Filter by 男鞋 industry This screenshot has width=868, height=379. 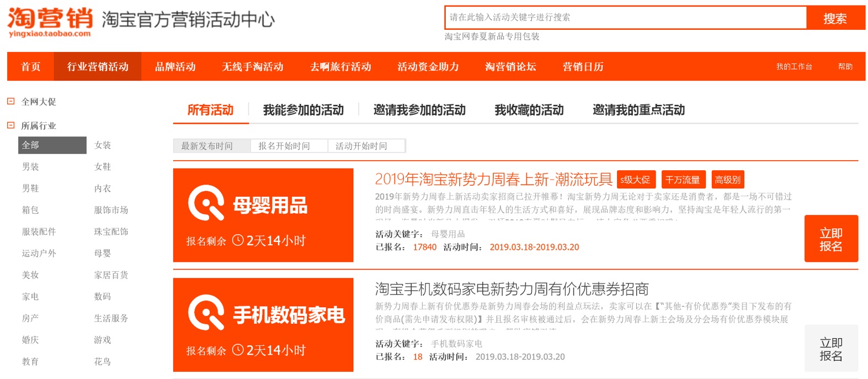30,188
